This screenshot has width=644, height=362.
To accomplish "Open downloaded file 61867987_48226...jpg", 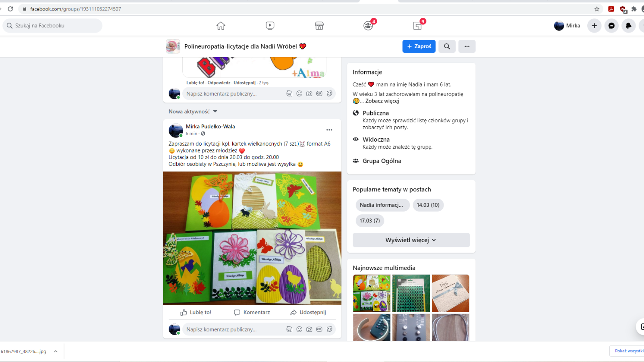I will tap(24, 352).
